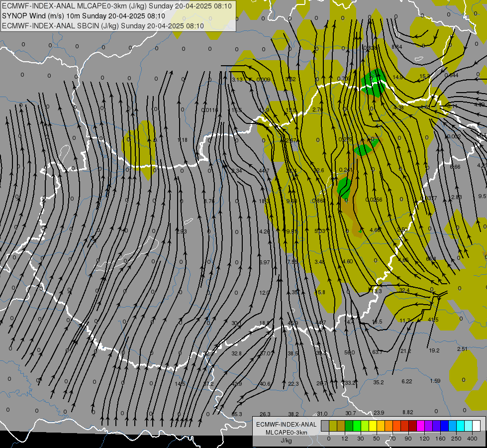
Task: Click the map value '14.9'
Action: click(x=398, y=77)
